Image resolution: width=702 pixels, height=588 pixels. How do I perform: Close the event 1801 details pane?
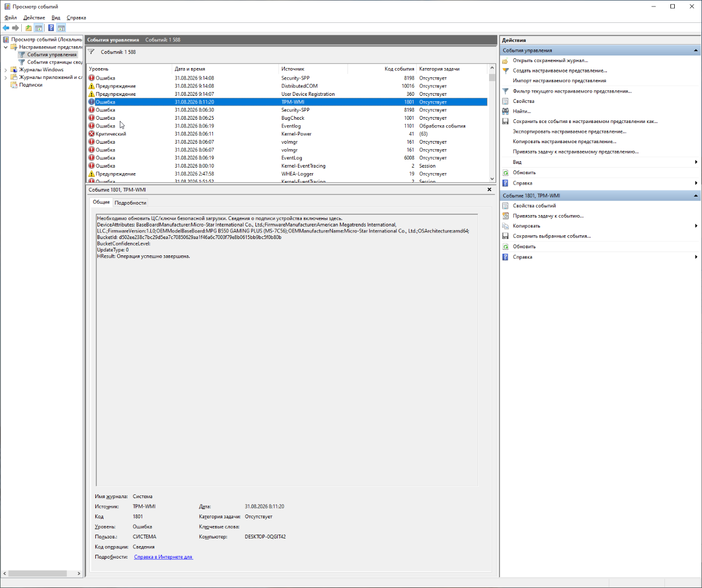coord(489,189)
